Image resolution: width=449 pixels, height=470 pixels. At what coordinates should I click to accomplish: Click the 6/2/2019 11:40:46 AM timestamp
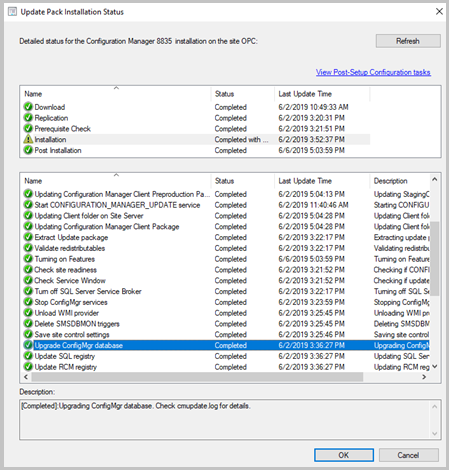point(313,205)
